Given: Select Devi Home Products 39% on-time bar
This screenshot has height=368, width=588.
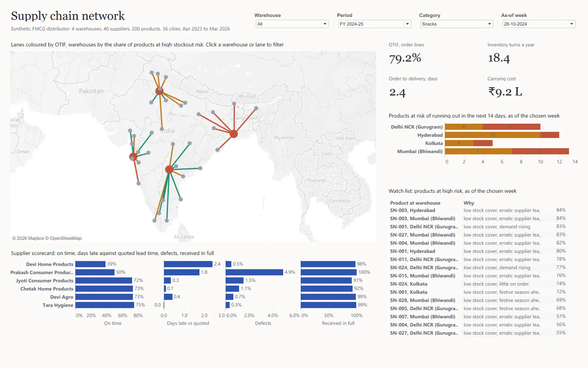Looking at the screenshot, I should pos(90,264).
